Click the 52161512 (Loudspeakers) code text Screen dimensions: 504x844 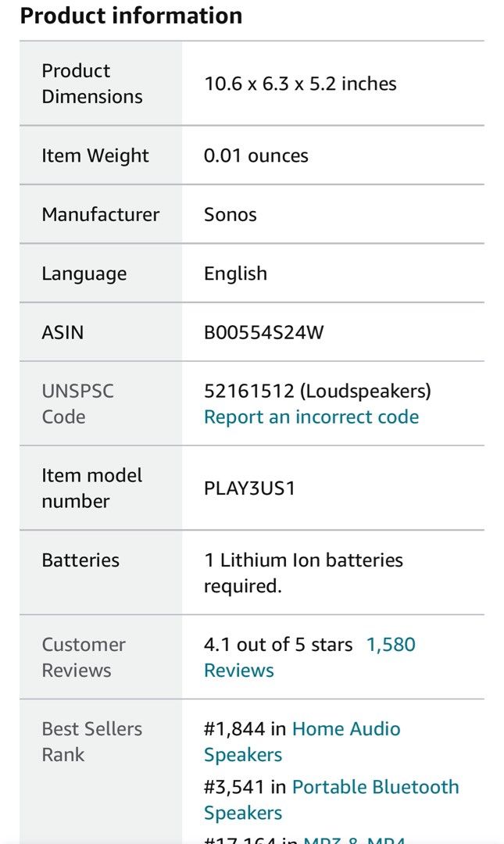point(317,392)
